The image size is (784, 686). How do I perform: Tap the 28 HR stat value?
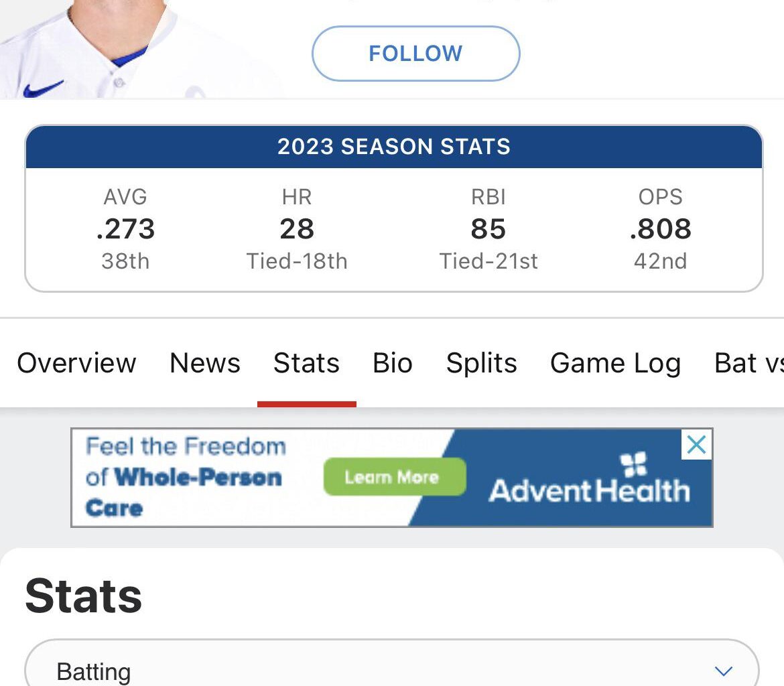pyautogui.click(x=297, y=229)
